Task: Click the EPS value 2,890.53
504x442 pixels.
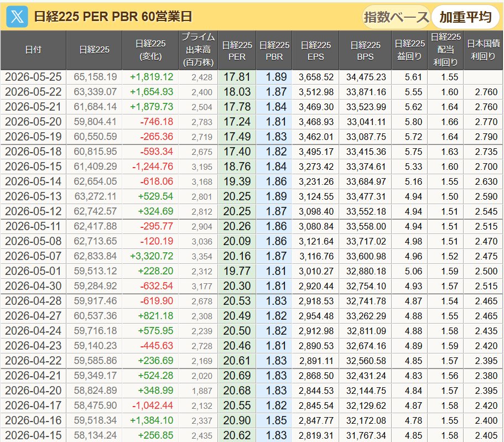Action: point(316,346)
